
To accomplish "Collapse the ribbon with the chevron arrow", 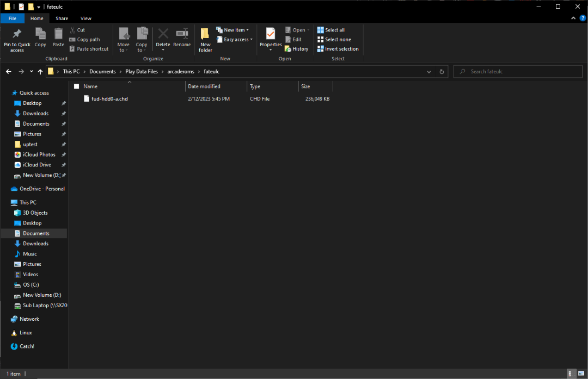I will [573, 17].
